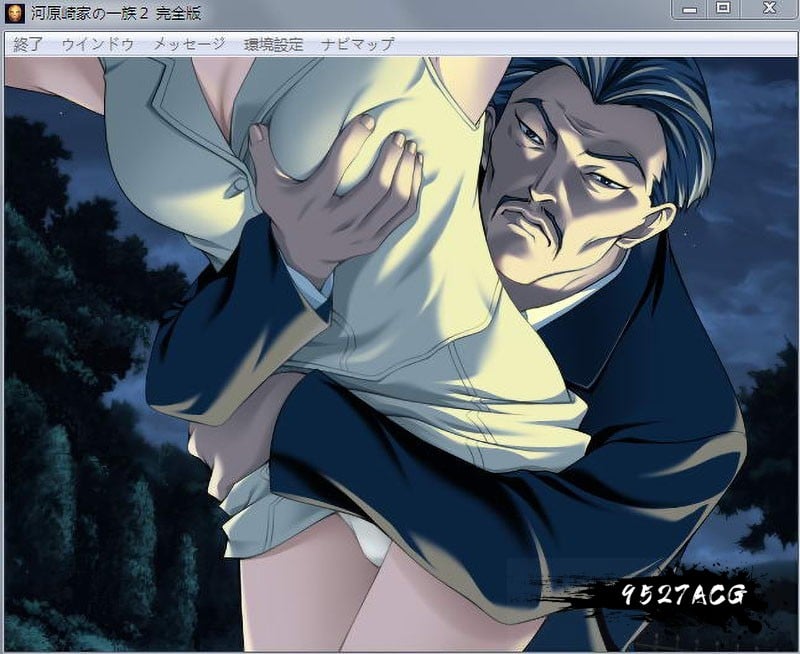Click the game icon in the title bar
The height and width of the screenshot is (654, 800).
tap(16, 12)
